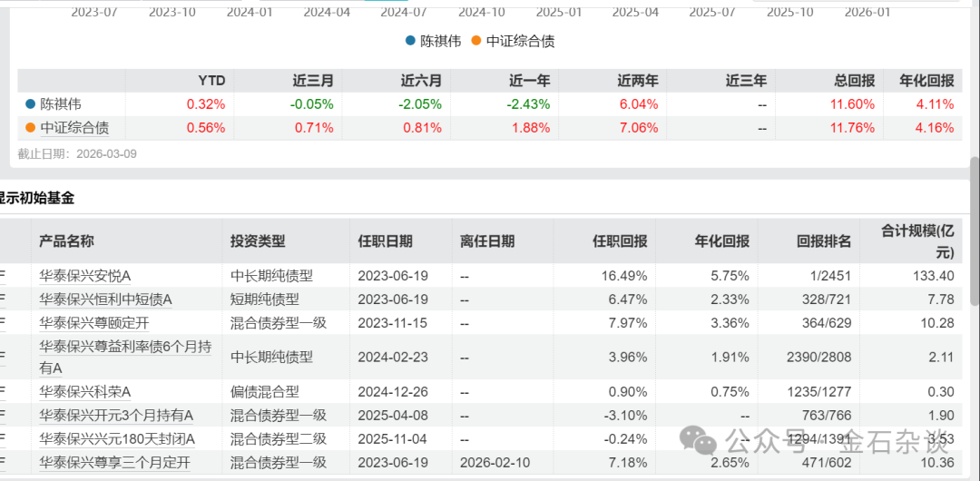Select ranking 1/2451 cell
The width and height of the screenshot is (980, 481).
(829, 275)
